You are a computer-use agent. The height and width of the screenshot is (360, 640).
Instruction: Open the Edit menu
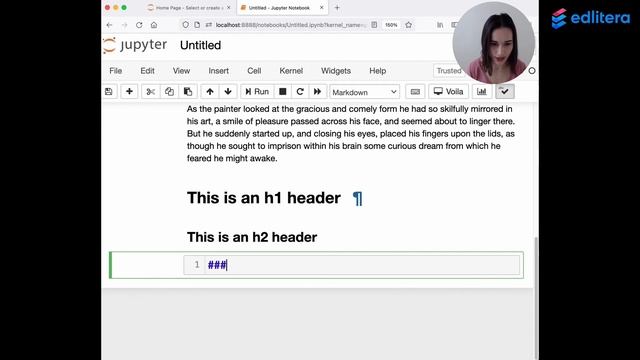click(x=147, y=71)
